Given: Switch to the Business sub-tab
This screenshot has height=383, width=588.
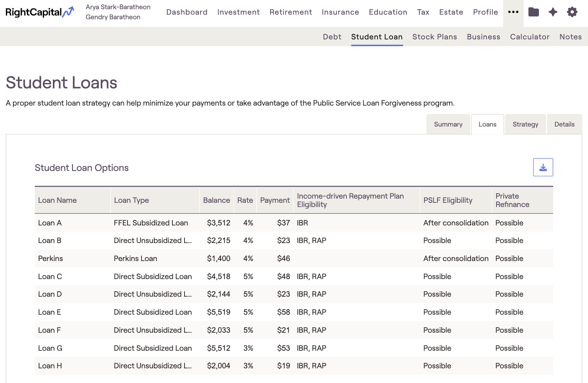Looking at the screenshot, I should point(484,37).
